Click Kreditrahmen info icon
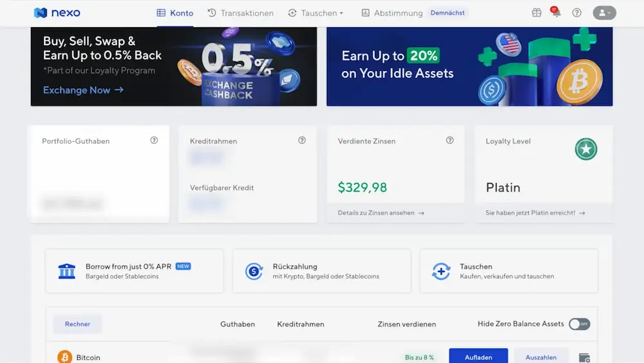The image size is (644, 363). (302, 141)
